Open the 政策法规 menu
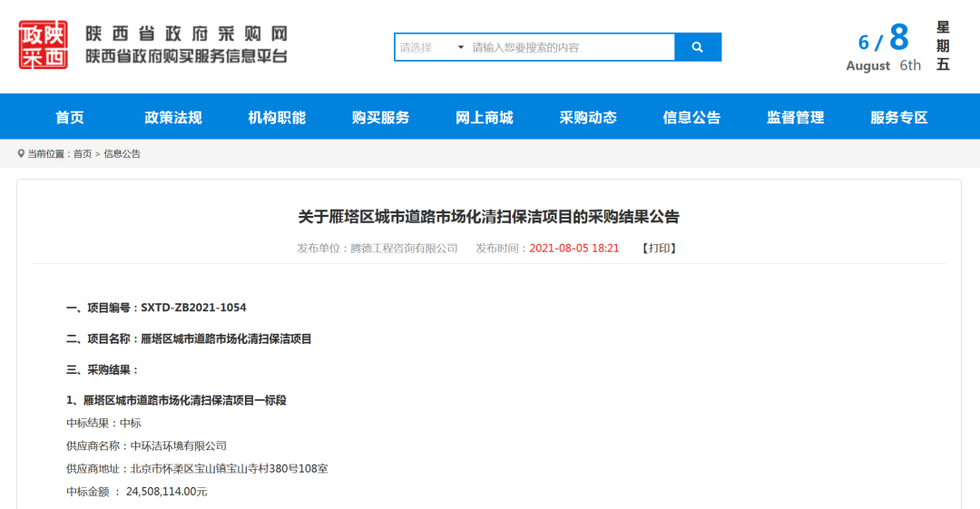Image resolution: width=980 pixels, height=509 pixels. coord(173,117)
